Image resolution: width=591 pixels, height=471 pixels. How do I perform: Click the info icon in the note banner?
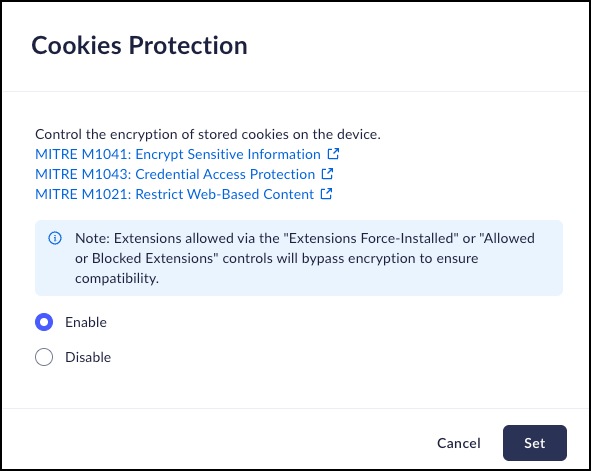coord(55,238)
